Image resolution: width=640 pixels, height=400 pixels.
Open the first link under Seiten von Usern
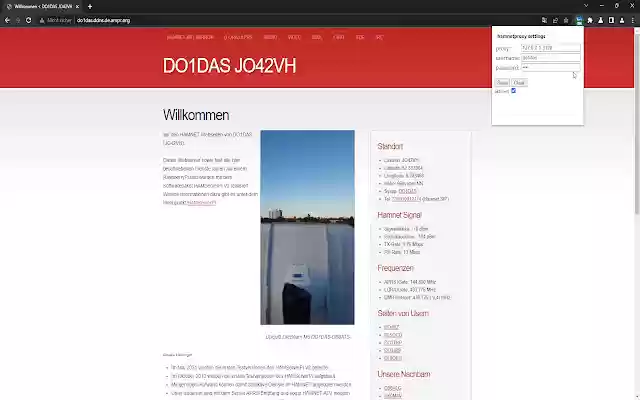click(x=391, y=327)
